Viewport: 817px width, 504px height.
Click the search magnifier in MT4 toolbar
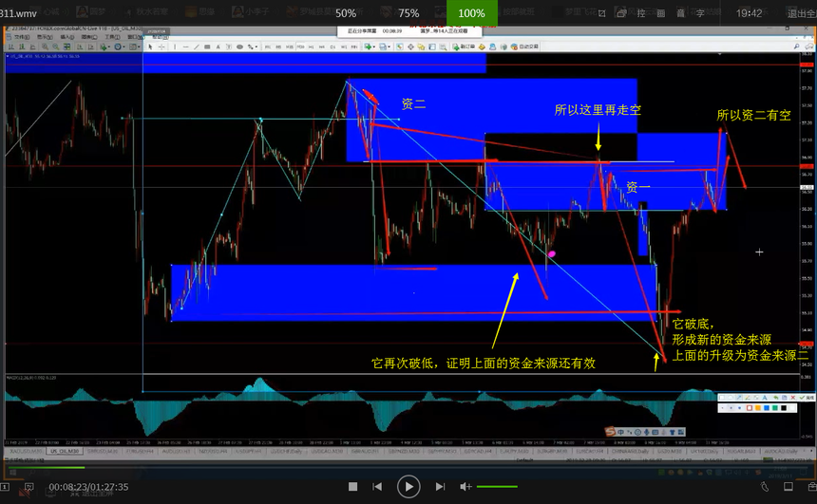(x=797, y=47)
